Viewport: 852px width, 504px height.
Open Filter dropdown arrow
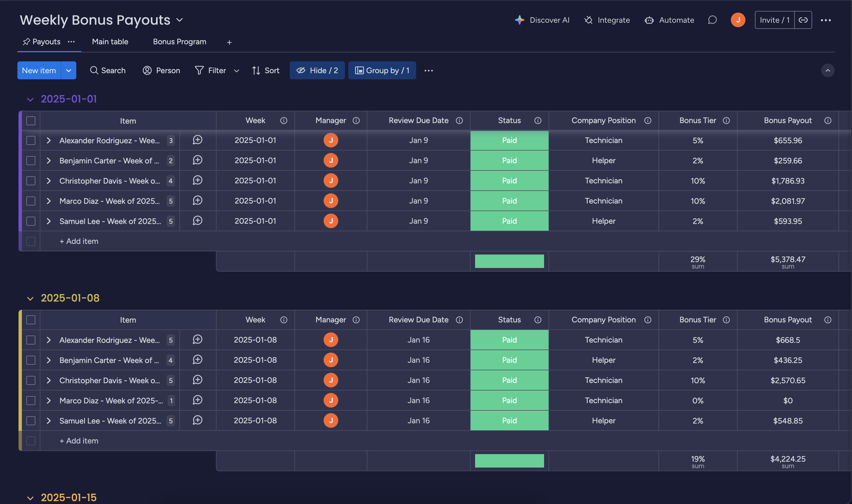click(237, 71)
